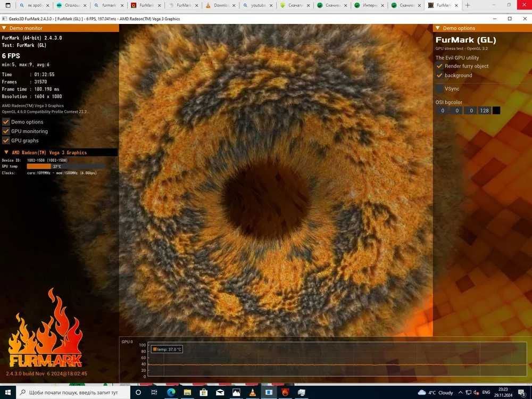Close the 'як зроб' tab
532x399 pixels.
coord(47,5)
